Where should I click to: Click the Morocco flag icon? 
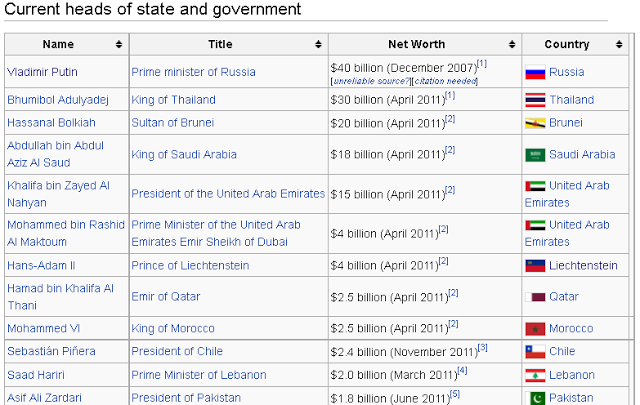[535, 329]
